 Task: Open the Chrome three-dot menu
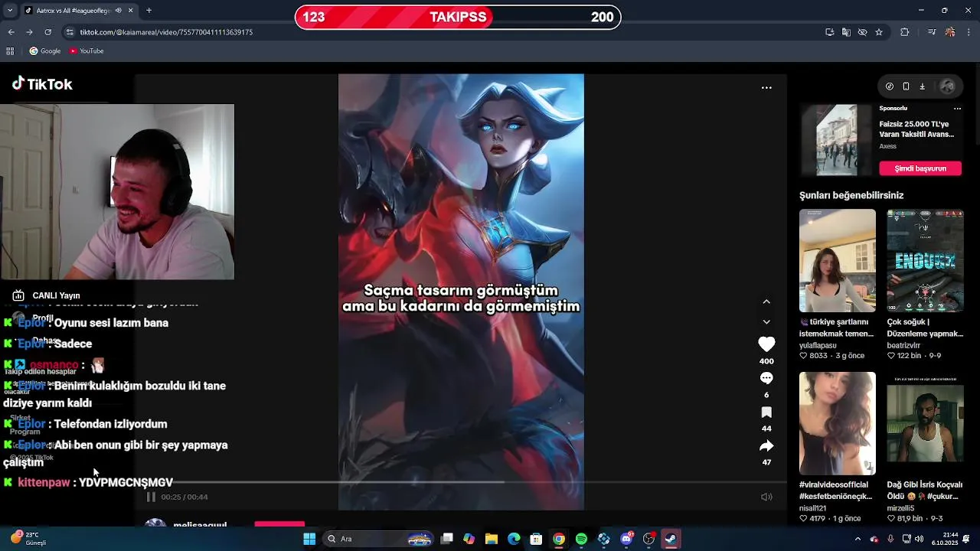click(969, 32)
